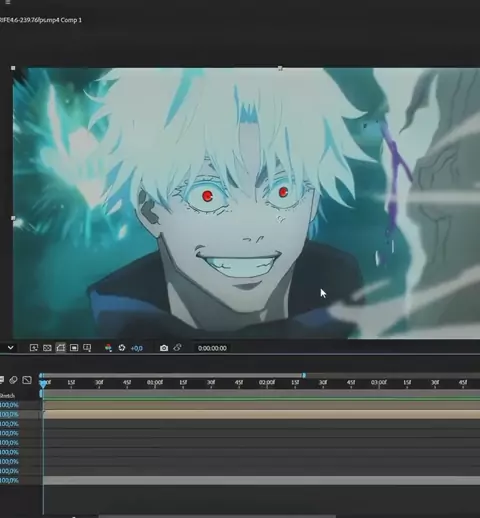Screen dimensions: 480x518
Task: Click the Show Snapshot icon
Action: pos(177,348)
